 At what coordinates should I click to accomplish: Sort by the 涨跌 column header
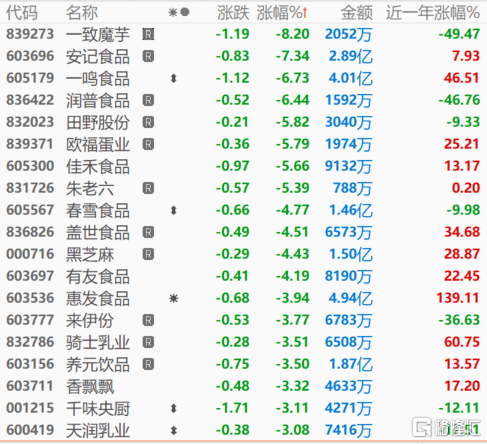(233, 13)
